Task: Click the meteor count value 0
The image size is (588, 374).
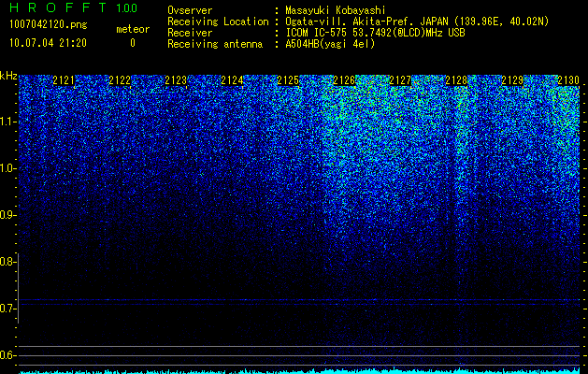Action: tap(133, 43)
